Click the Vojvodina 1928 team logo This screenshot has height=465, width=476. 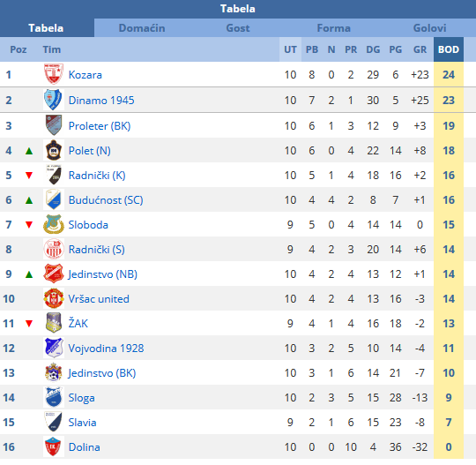[54, 348]
